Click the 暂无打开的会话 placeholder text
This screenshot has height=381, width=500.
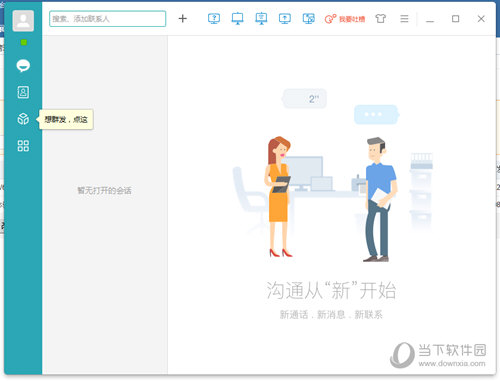pyautogui.click(x=104, y=191)
